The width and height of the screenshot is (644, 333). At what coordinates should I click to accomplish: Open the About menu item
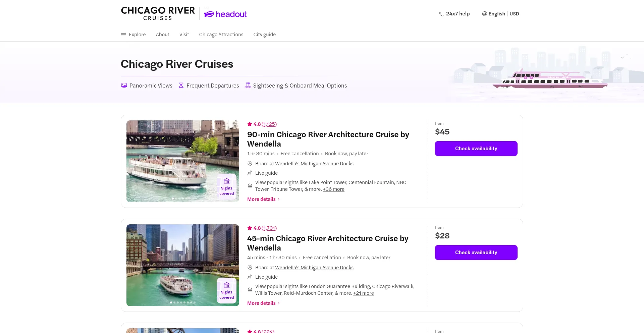pyautogui.click(x=163, y=35)
